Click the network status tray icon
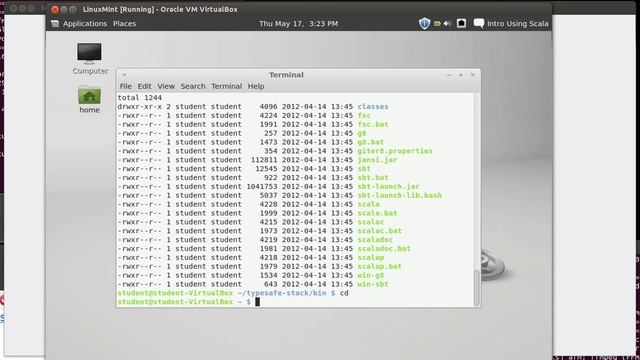640x360 pixels. (461, 23)
